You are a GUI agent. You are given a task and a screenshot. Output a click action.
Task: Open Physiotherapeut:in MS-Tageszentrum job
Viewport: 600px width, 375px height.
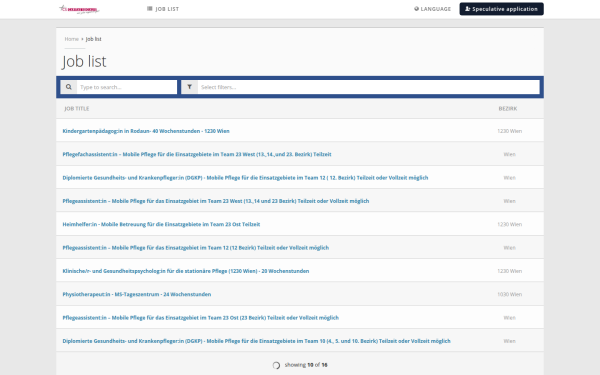coord(137,294)
